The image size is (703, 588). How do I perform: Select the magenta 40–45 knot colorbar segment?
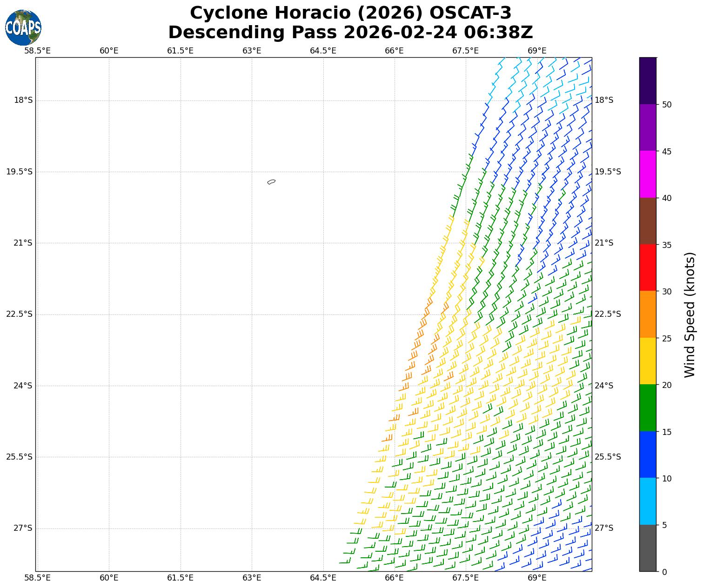[648, 174]
